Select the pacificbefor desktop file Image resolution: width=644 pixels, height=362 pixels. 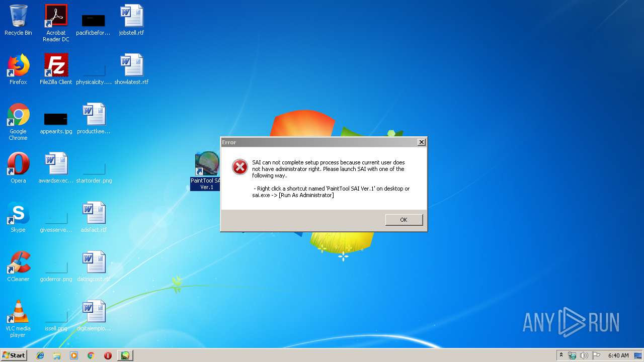pyautogui.click(x=93, y=23)
